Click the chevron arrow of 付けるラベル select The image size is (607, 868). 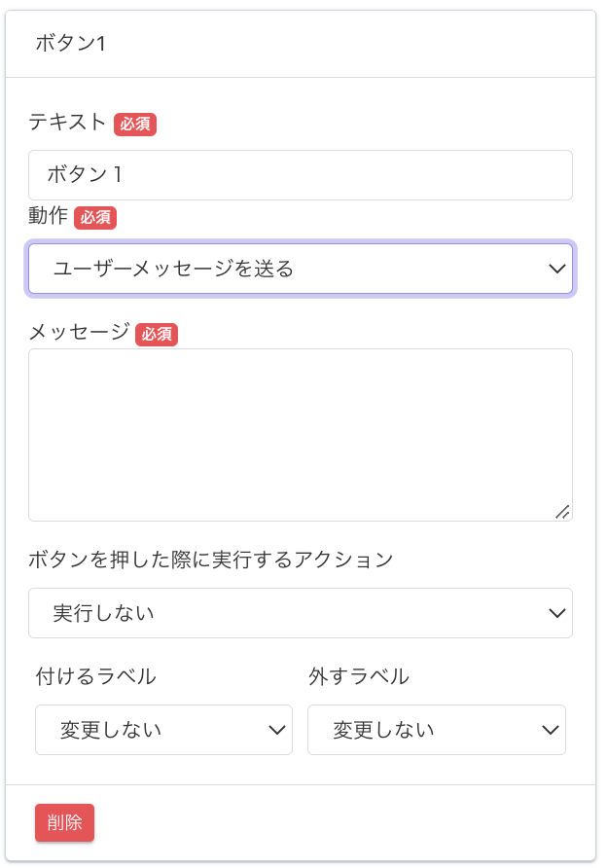point(276,730)
